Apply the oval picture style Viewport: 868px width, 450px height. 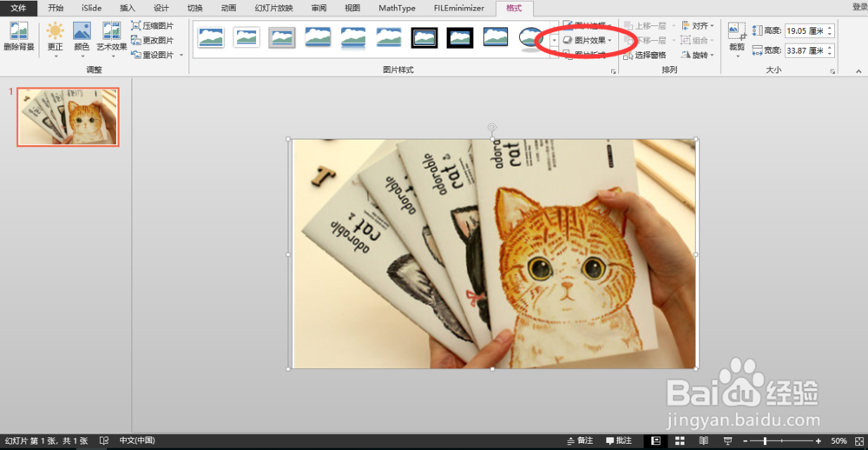tap(531, 37)
